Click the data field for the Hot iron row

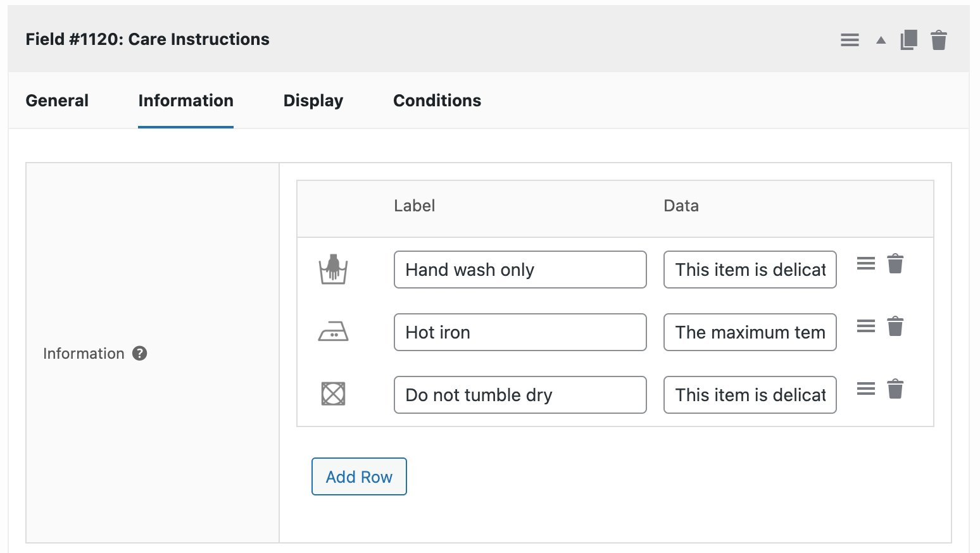(x=750, y=332)
